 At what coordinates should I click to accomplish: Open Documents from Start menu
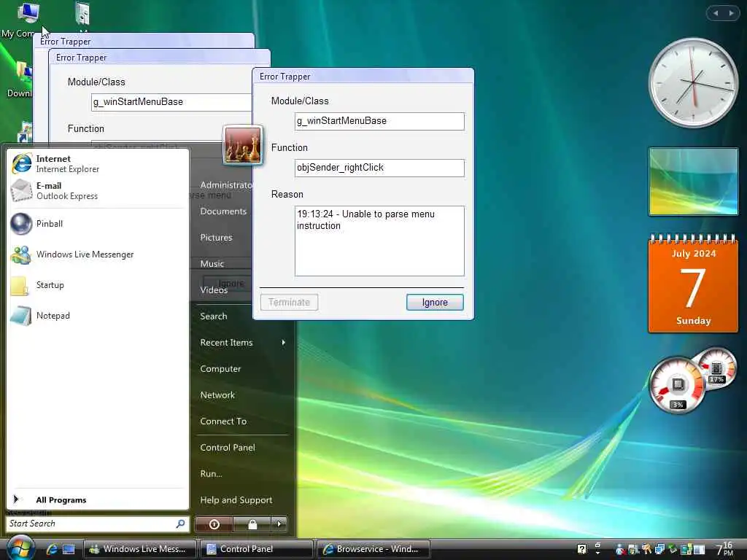click(223, 211)
